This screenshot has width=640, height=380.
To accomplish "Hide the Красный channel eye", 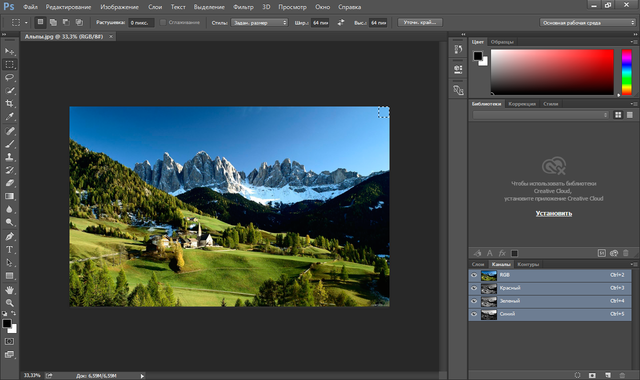I will tap(474, 288).
